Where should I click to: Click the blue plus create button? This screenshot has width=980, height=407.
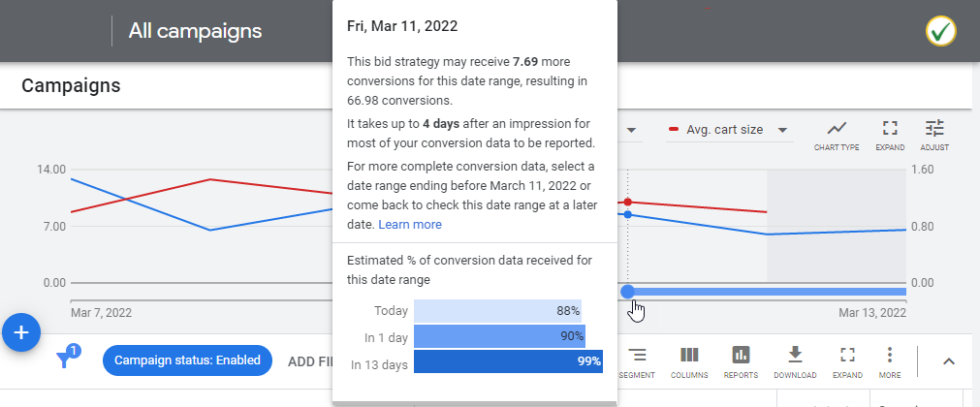pos(21,332)
